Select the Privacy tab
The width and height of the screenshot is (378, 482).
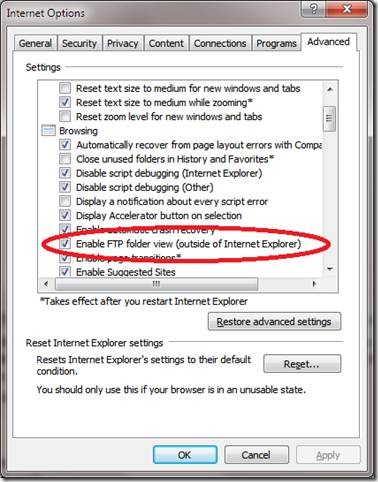(x=122, y=43)
